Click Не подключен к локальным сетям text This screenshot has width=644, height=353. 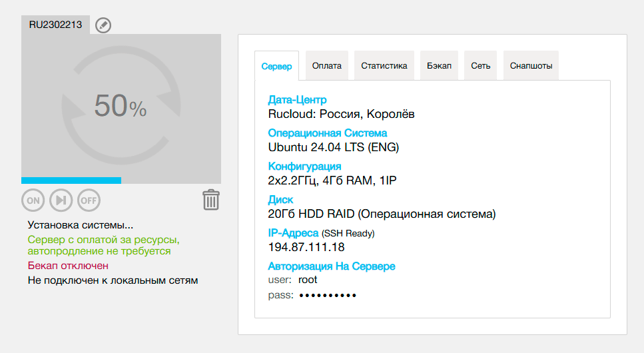(x=113, y=280)
